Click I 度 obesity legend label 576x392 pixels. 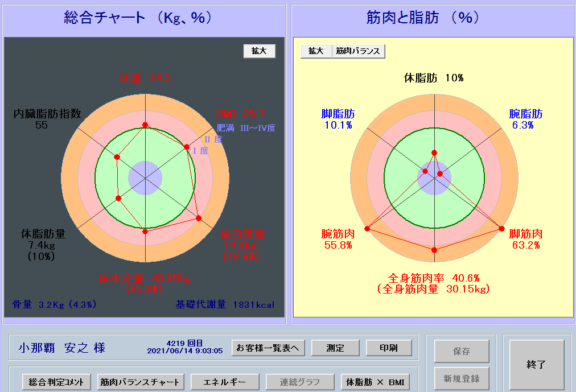pos(201,151)
